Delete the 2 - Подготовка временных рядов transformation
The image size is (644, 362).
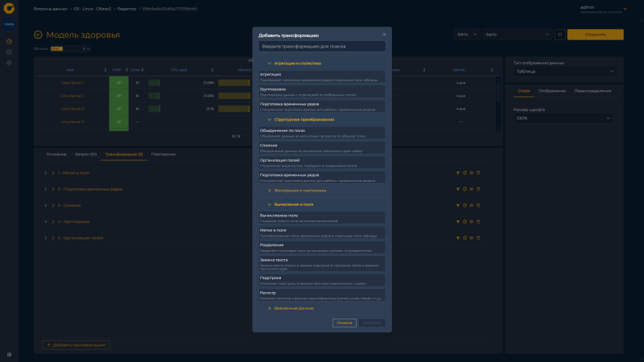478,189
